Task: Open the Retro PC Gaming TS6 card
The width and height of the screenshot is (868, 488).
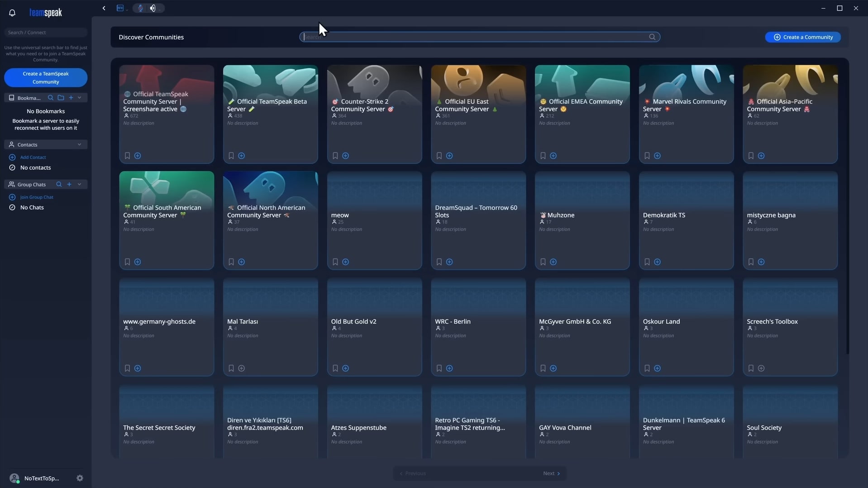Action: tap(478, 421)
